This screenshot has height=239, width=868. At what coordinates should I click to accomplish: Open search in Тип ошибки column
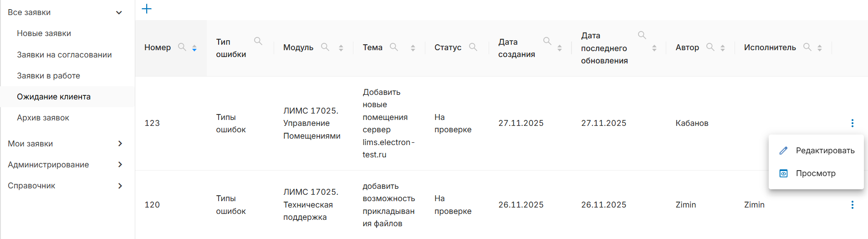coord(258,41)
